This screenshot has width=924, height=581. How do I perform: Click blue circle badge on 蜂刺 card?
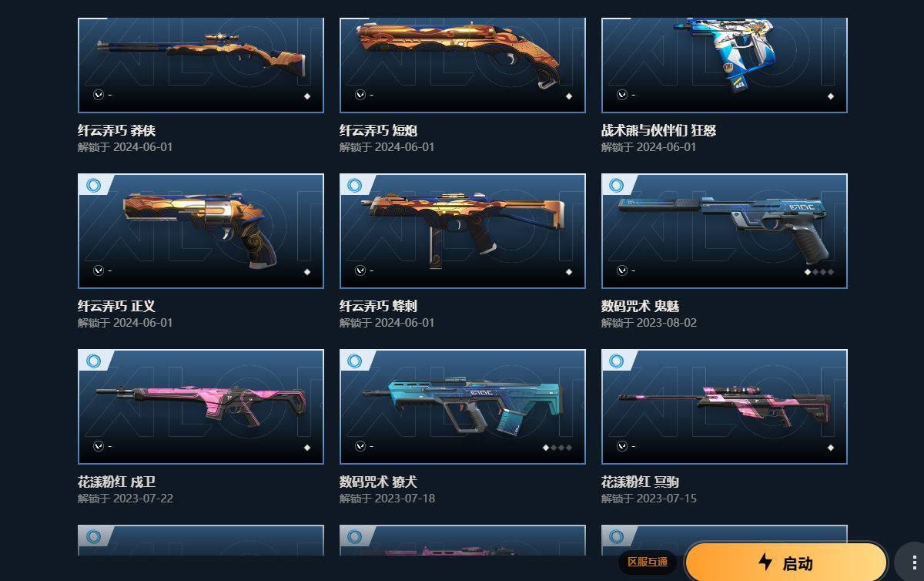pos(355,185)
